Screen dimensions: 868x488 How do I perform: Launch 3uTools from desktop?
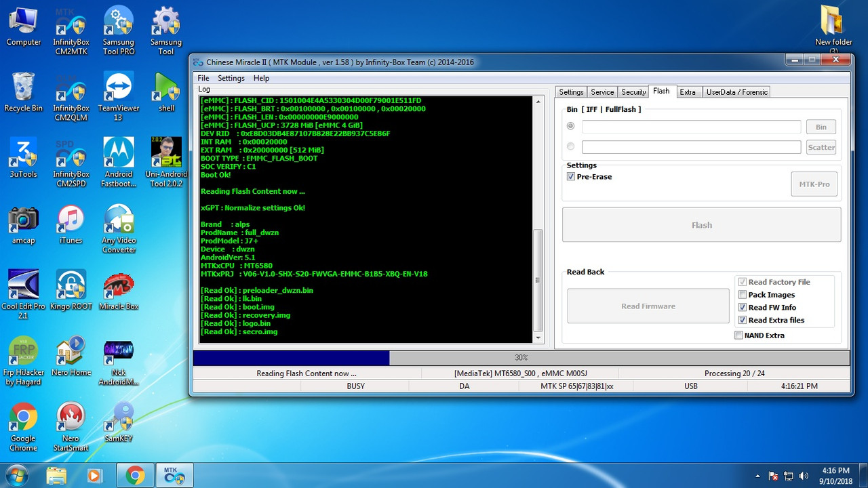pyautogui.click(x=24, y=158)
